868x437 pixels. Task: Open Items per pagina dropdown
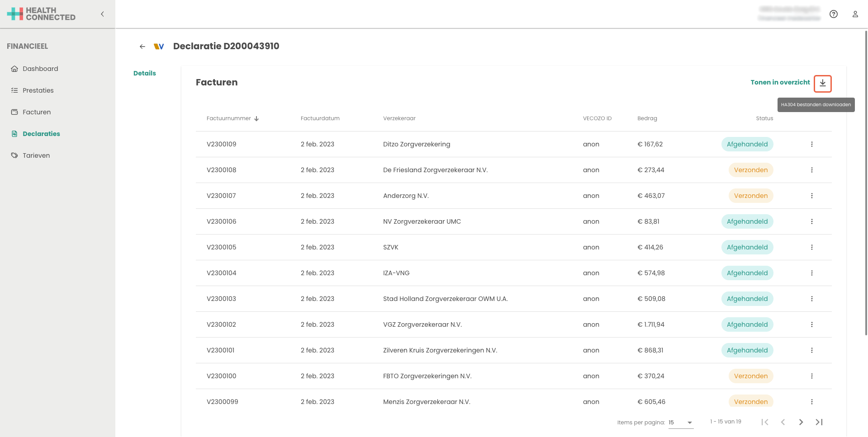pyautogui.click(x=680, y=423)
